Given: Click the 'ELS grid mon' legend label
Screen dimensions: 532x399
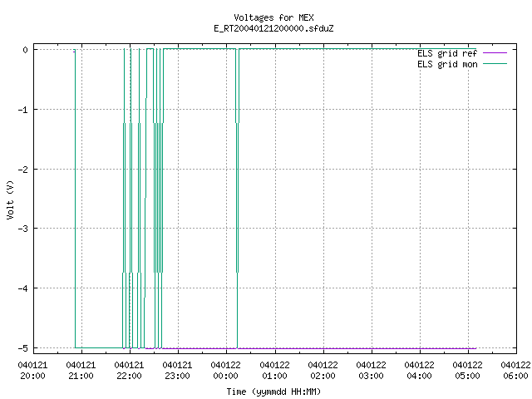Looking at the screenshot, I should [x=447, y=64].
